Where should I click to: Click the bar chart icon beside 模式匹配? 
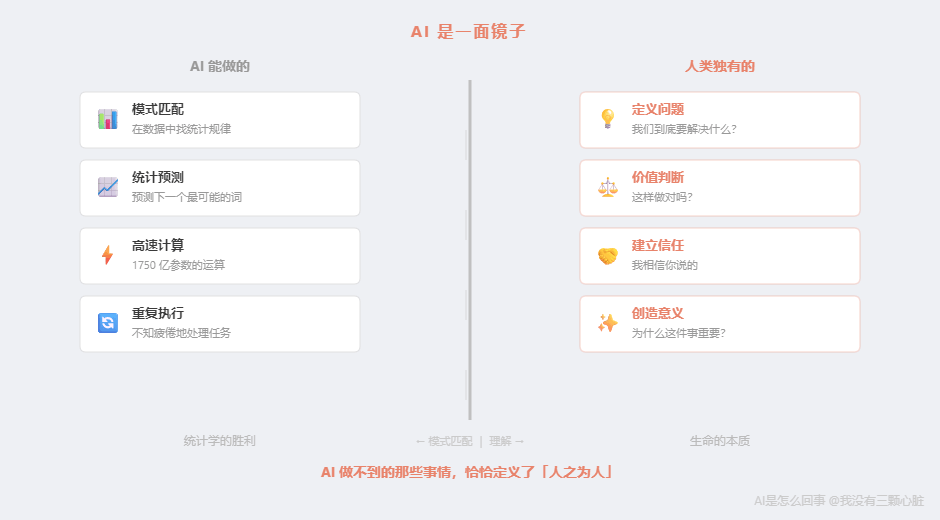(108, 119)
